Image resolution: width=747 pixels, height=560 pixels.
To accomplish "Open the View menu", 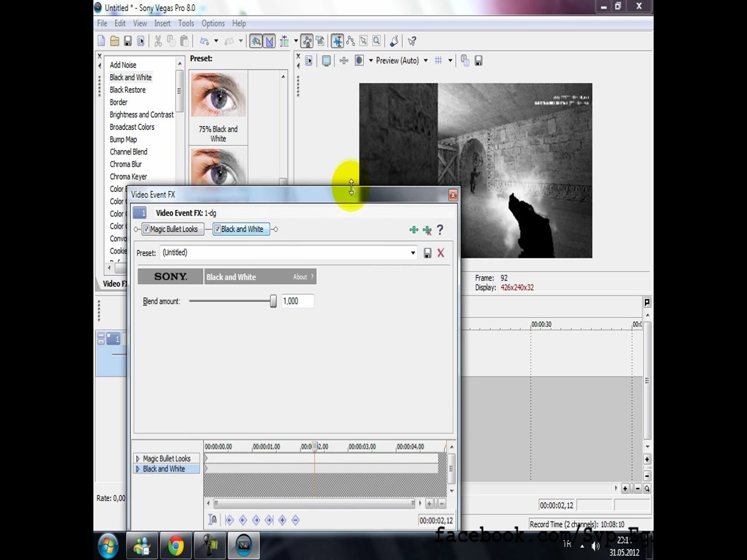I will tap(140, 23).
